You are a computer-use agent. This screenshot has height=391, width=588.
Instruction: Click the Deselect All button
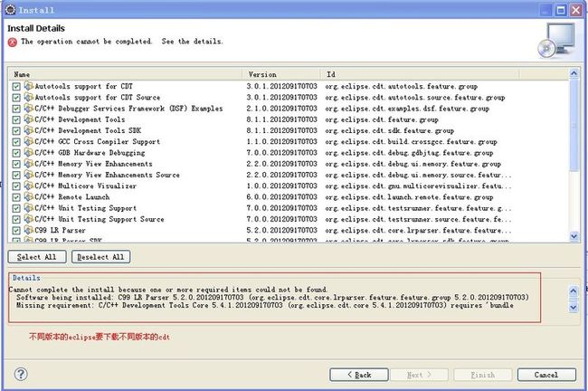[x=100, y=257]
